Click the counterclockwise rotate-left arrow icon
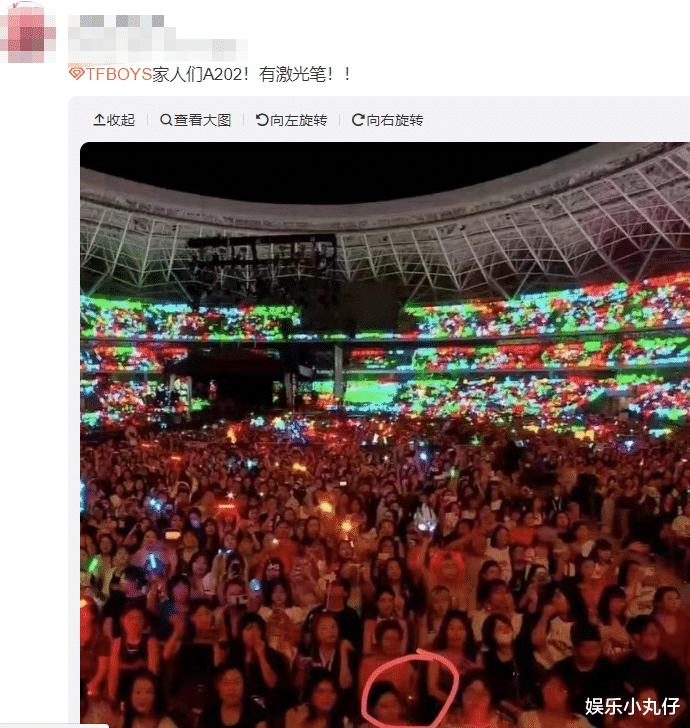The width and height of the screenshot is (690, 728). pos(262,120)
